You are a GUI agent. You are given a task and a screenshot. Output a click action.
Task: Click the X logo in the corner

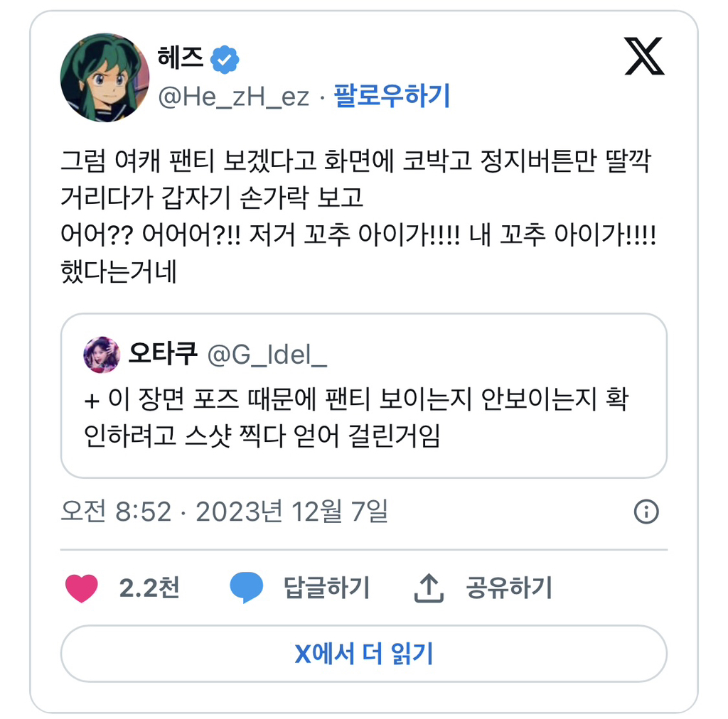[x=644, y=56]
